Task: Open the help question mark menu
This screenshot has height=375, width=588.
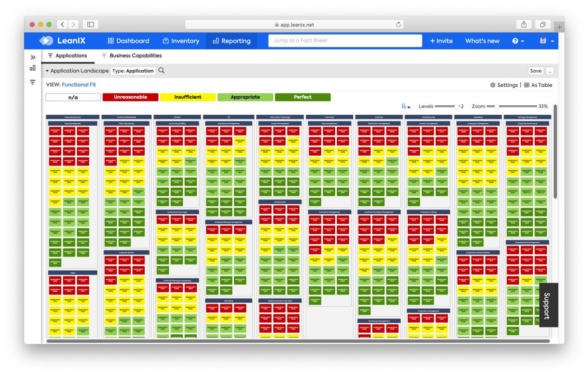Action: click(x=518, y=41)
